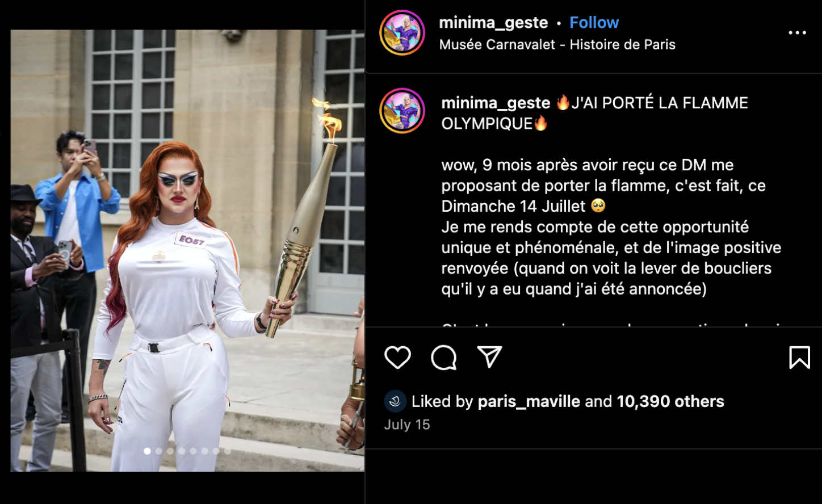Image resolution: width=822 pixels, height=504 pixels.
Task: Jump to the last carousel dot
Action: point(228,451)
